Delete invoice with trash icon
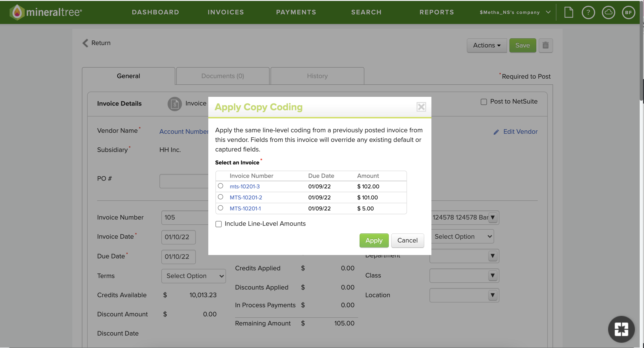 (x=545, y=45)
